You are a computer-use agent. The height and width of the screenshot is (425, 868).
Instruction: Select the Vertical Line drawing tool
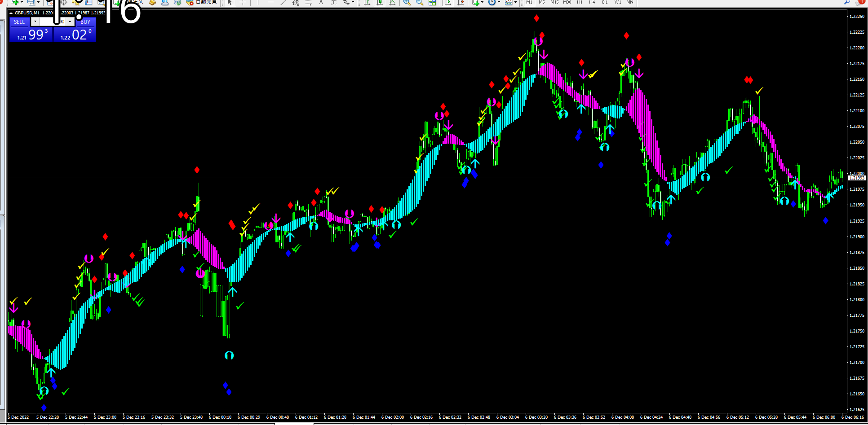(x=258, y=2)
